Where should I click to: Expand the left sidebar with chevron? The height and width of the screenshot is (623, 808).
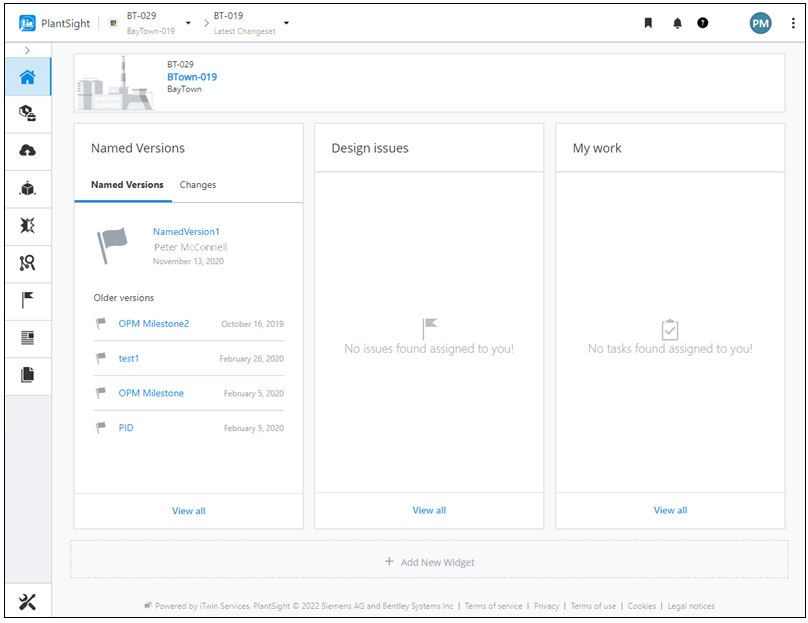27,50
